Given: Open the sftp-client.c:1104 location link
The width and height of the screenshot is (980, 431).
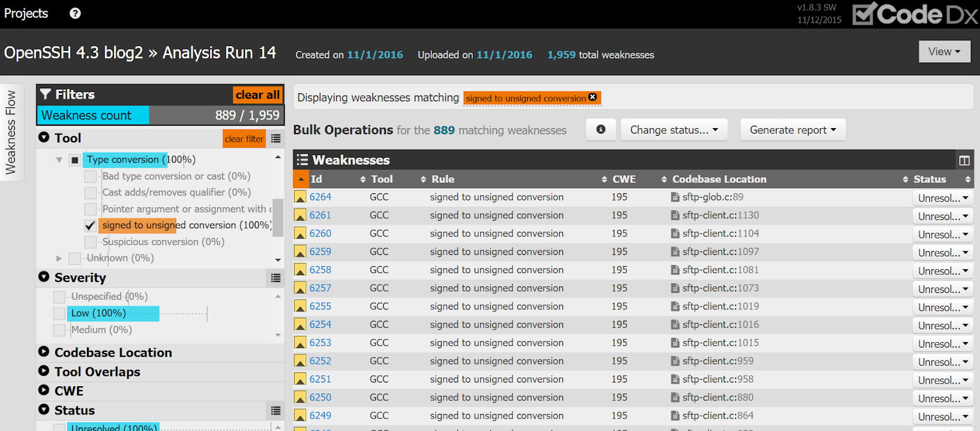Looking at the screenshot, I should coord(720,234).
